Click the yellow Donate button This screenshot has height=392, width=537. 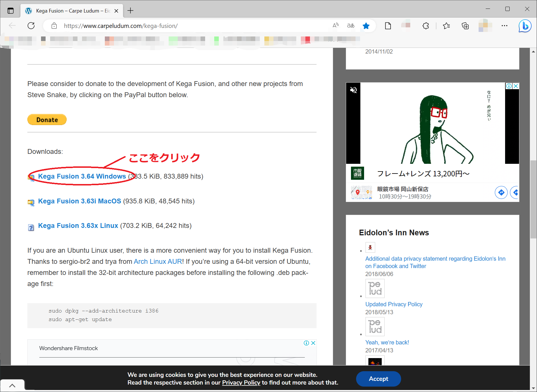coord(47,120)
